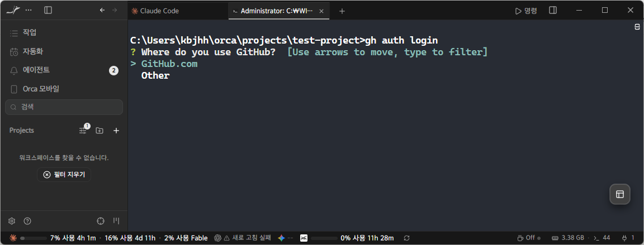Click the add folder icon in Projects
This screenshot has width=644, height=245.
tap(100, 130)
